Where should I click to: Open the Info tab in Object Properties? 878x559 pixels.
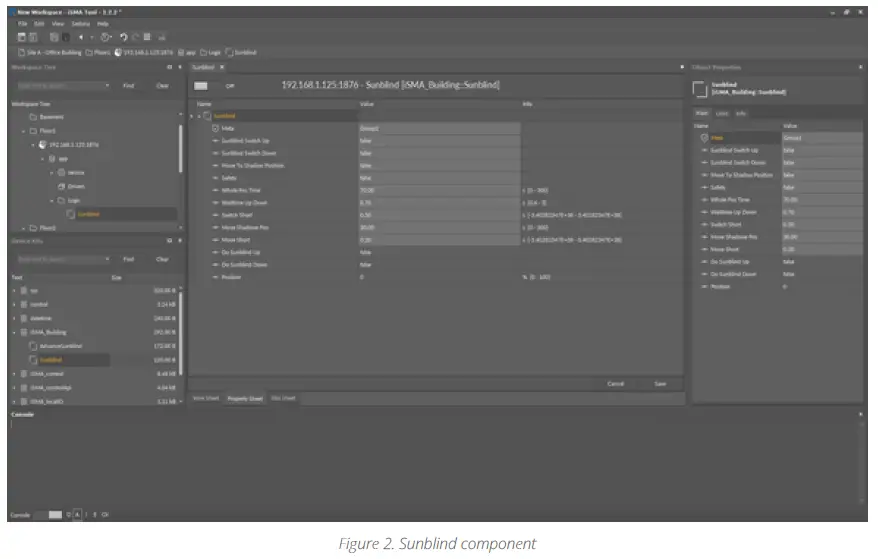741,114
